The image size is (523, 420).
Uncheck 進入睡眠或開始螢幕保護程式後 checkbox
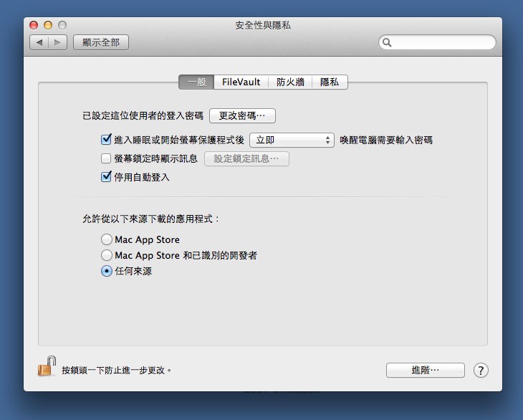(x=106, y=139)
